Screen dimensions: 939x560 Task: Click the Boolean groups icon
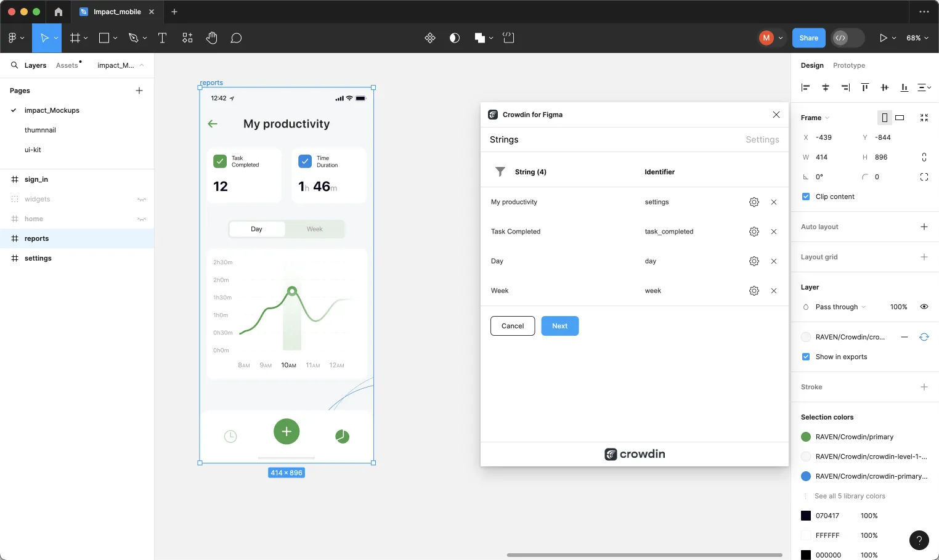[480, 38]
